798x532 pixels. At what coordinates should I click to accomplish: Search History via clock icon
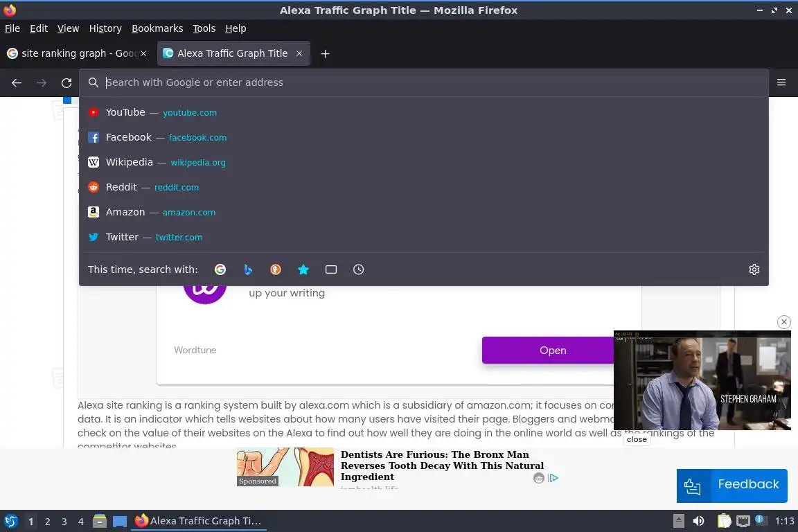click(358, 269)
